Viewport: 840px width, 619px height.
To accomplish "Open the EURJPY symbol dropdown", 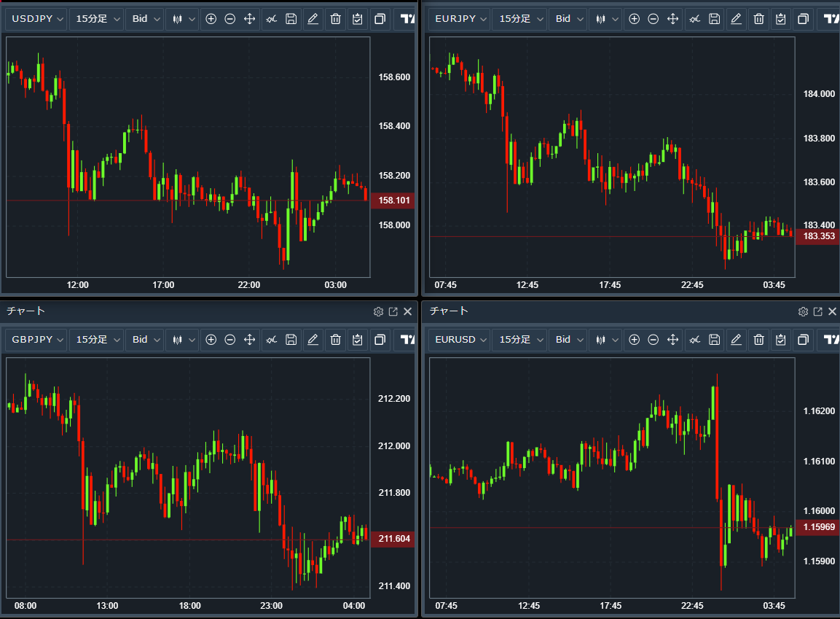I will tap(460, 19).
